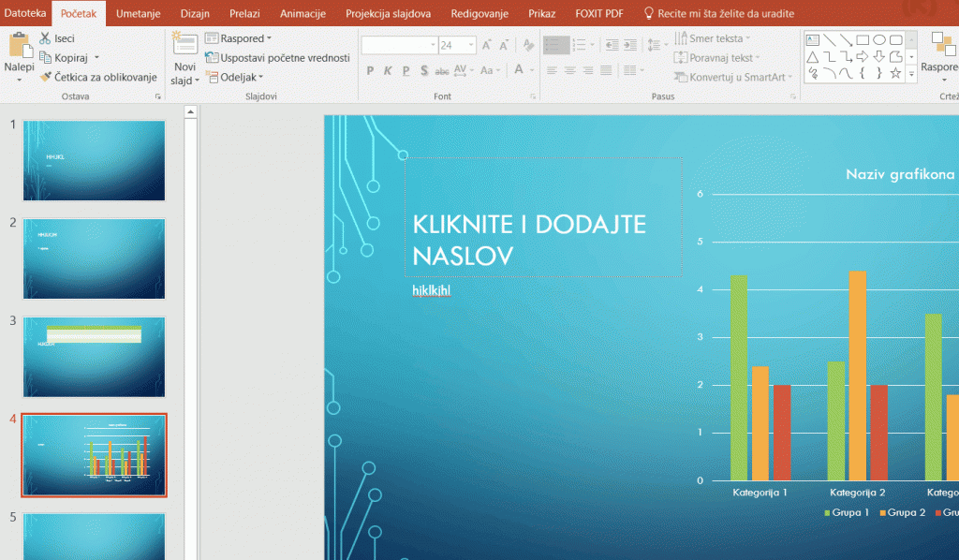The width and height of the screenshot is (959, 560).
Task: Toggle underline formatting button
Action: tap(406, 71)
